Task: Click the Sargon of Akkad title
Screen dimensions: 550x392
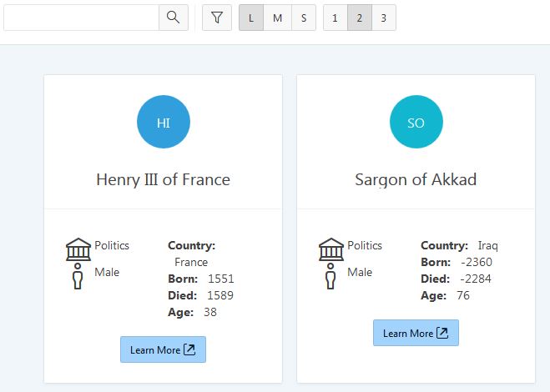Action: pos(416,179)
